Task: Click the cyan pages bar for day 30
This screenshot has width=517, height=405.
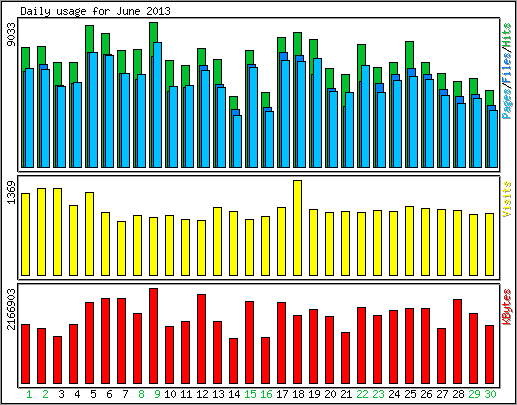Action: pos(493,139)
